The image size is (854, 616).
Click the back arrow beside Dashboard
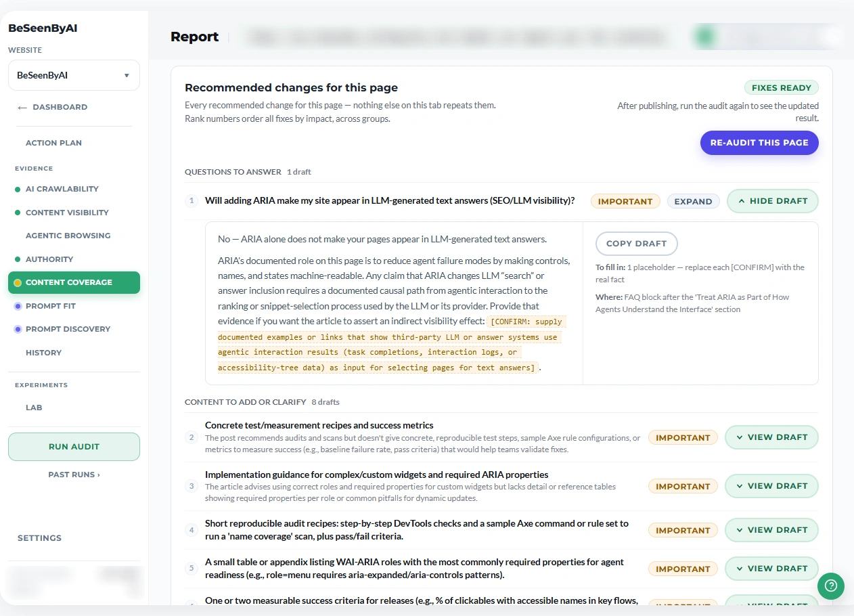tap(22, 108)
